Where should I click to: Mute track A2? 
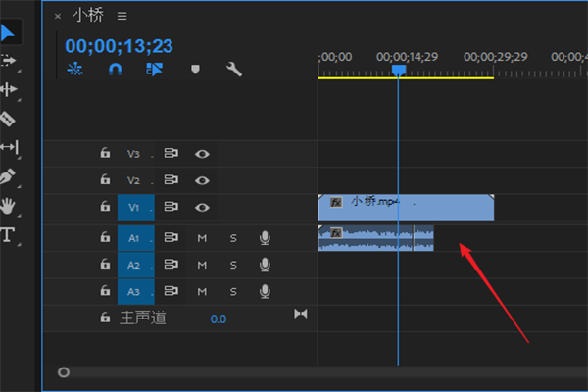pos(202,265)
